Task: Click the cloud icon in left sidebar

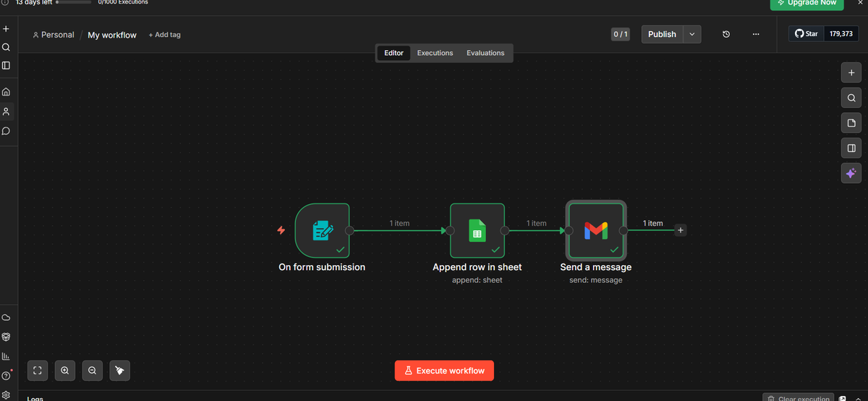Action: pyautogui.click(x=6, y=318)
